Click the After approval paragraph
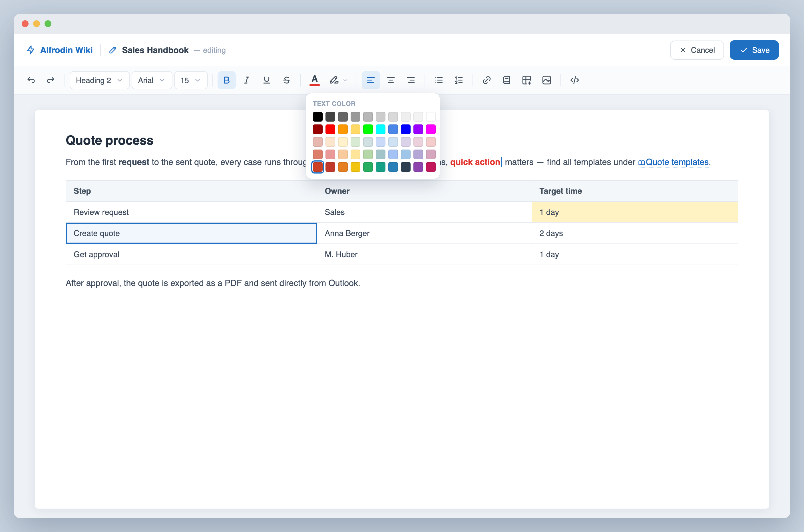804x532 pixels. click(213, 283)
